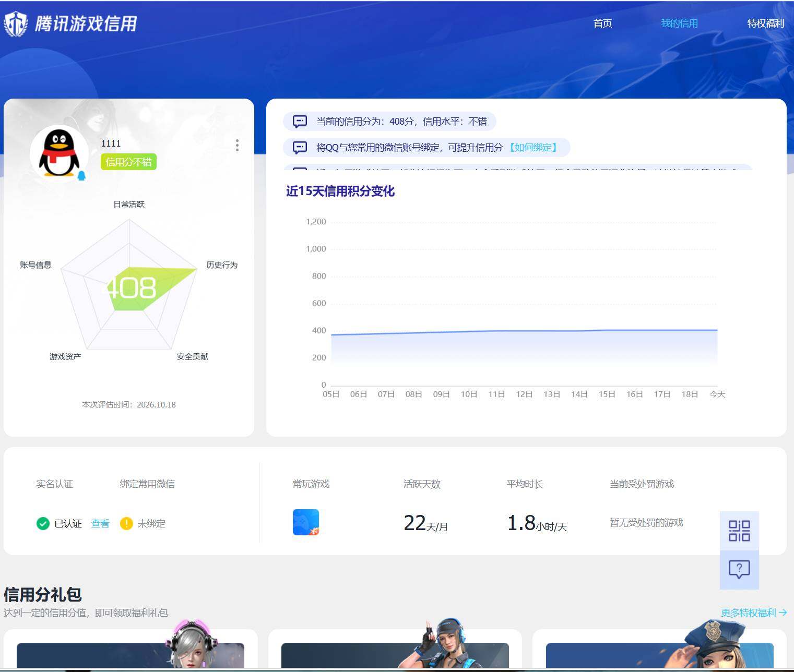This screenshot has width=794, height=672.
Task: Open the 更多特权福利 link
Action: pos(754,613)
